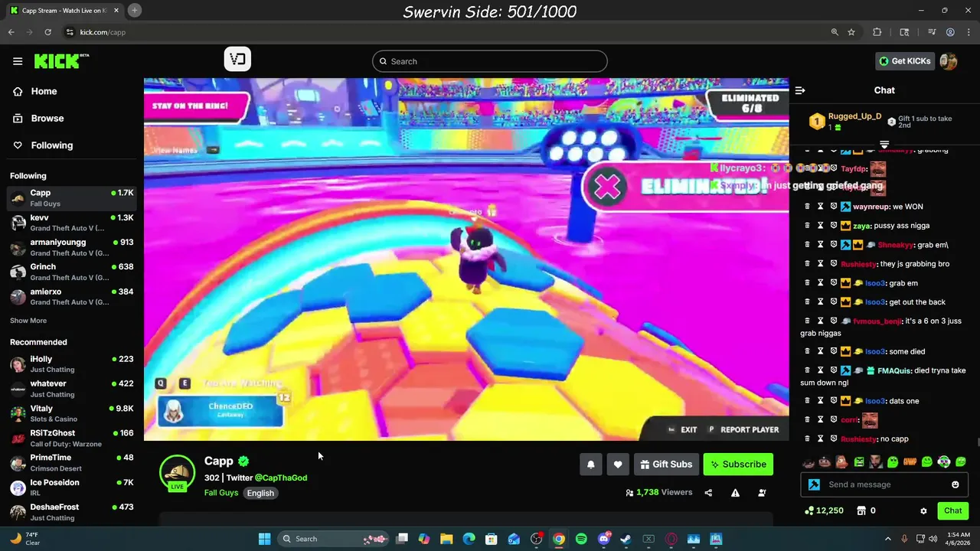Open recommended channel RSiTzGhost
The height and width of the screenshot is (551, 980).
(71, 439)
